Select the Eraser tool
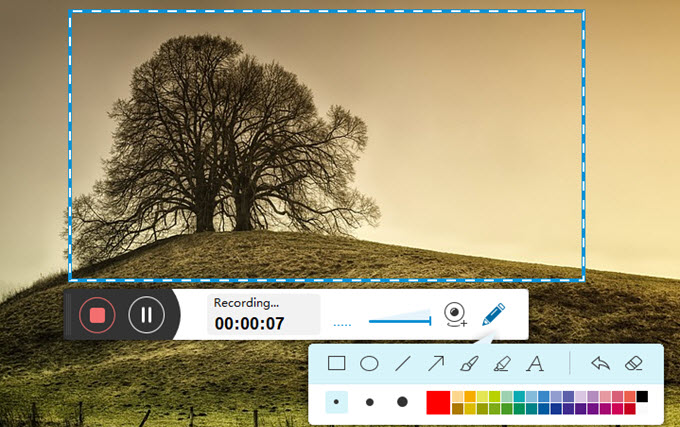Viewport: 680px width, 427px height. click(x=634, y=363)
